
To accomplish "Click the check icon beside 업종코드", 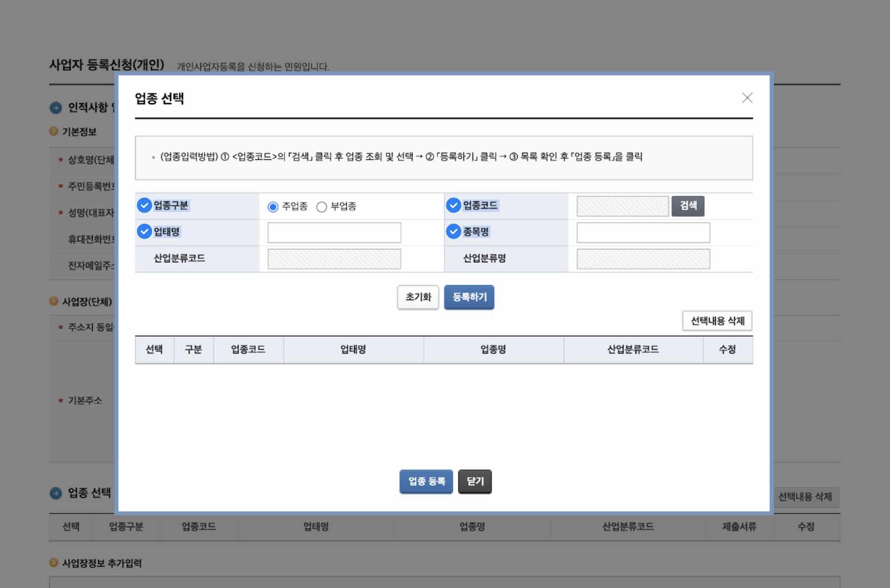I will pos(453,206).
